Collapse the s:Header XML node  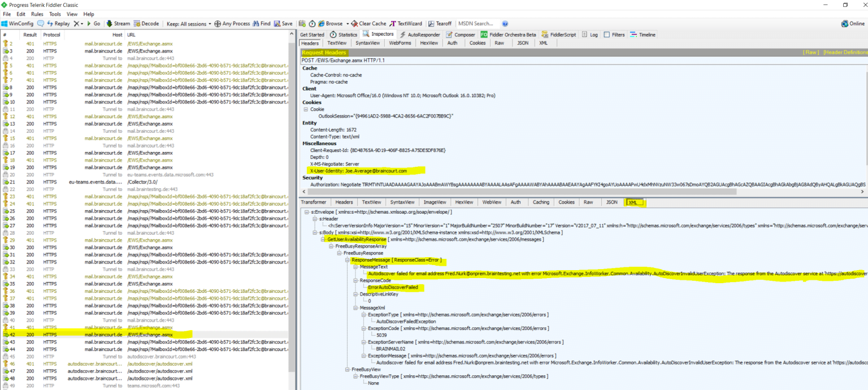pos(315,219)
